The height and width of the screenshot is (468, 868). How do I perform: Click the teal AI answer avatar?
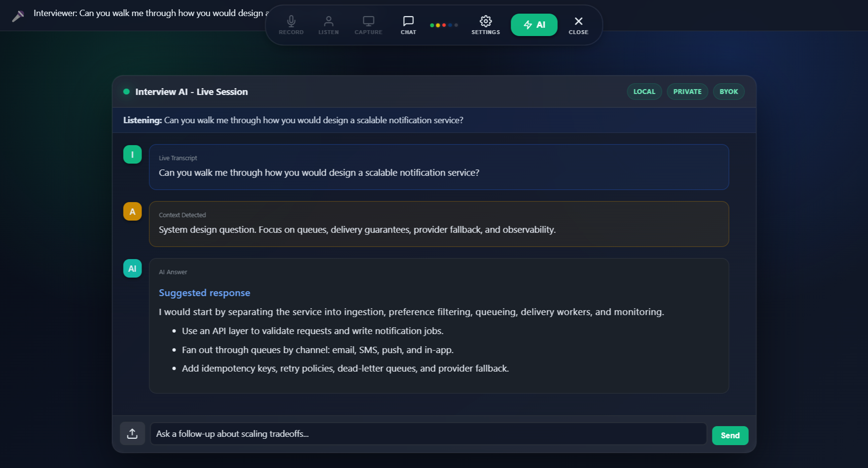(132, 268)
